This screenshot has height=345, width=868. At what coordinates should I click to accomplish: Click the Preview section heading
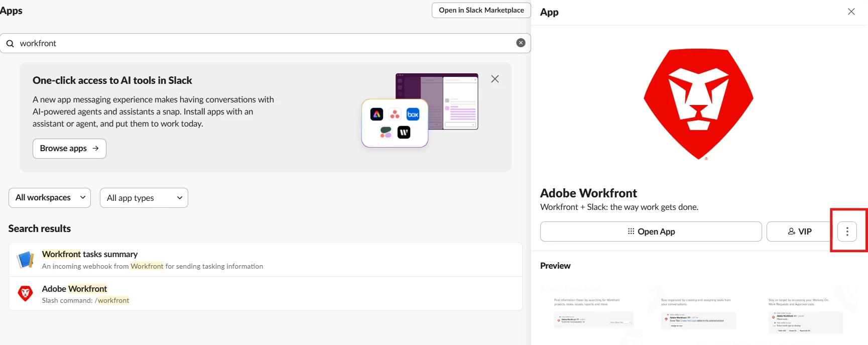pos(555,266)
